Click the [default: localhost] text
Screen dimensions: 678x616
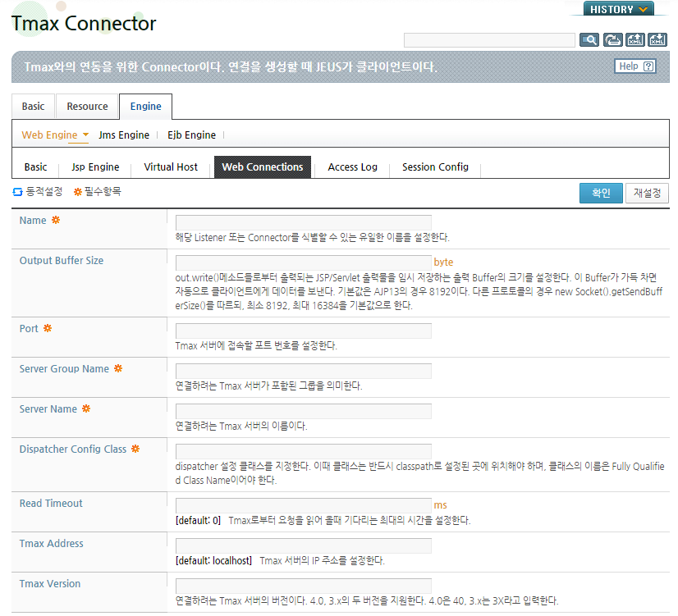pos(213,561)
